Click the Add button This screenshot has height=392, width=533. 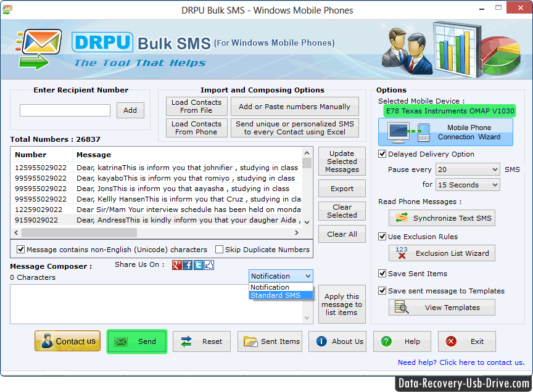(130, 110)
